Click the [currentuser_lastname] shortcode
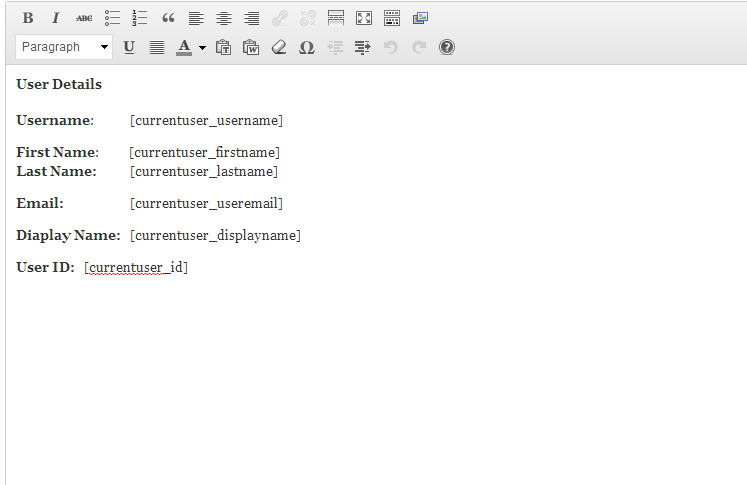The height and width of the screenshot is (485, 747). (204, 172)
